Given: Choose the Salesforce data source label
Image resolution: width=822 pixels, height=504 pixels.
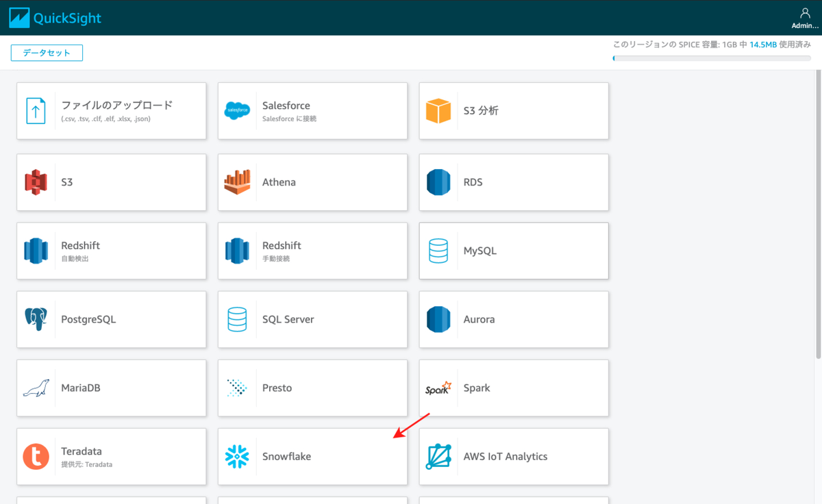Looking at the screenshot, I should pyautogui.click(x=286, y=105).
